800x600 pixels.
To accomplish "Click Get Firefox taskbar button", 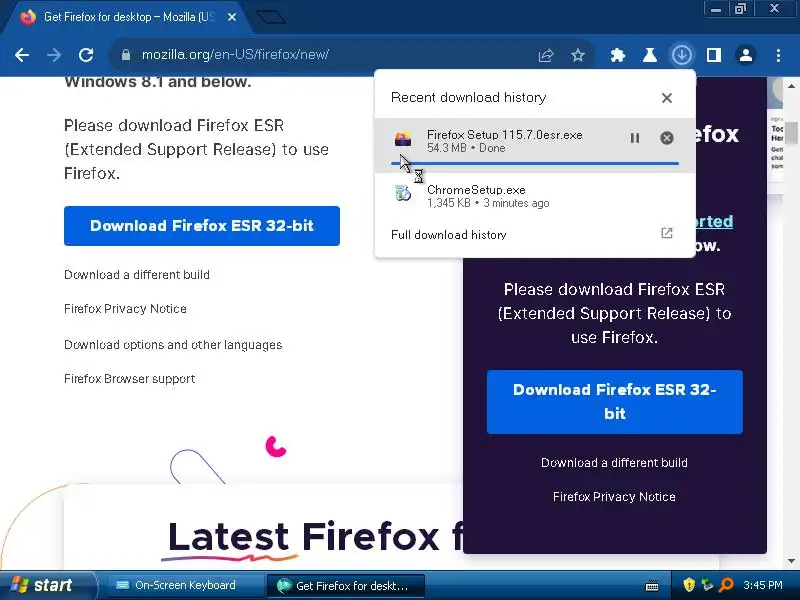I will (x=345, y=586).
